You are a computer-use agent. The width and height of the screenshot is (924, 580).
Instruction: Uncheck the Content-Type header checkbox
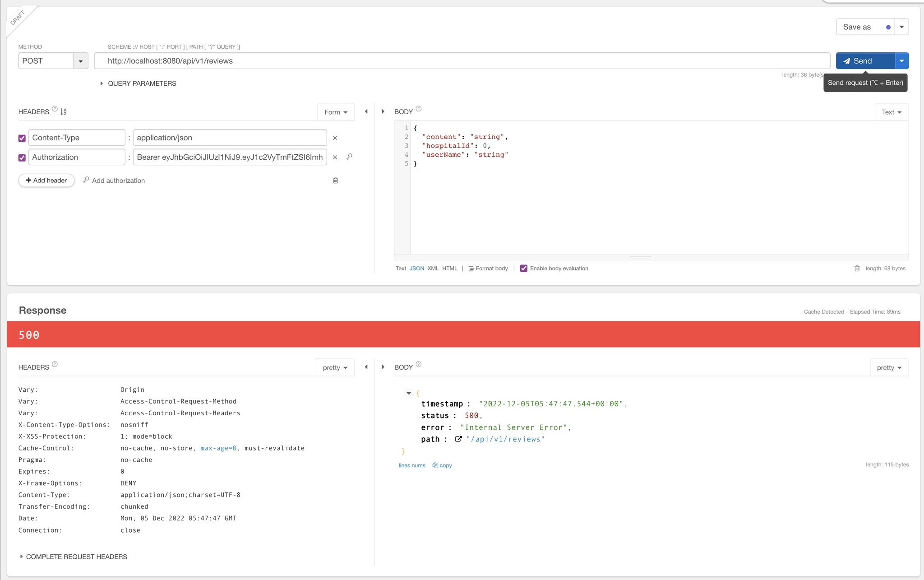(x=22, y=138)
